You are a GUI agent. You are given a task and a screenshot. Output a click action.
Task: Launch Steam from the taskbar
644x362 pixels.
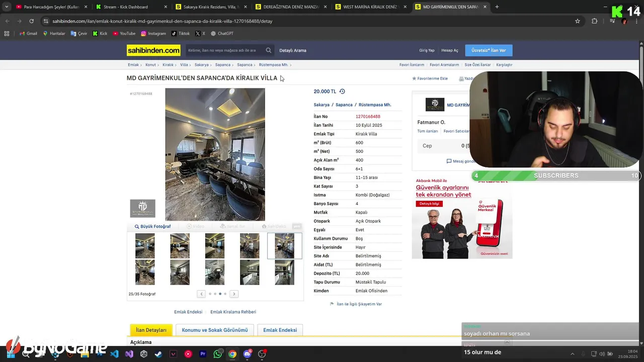158,354
